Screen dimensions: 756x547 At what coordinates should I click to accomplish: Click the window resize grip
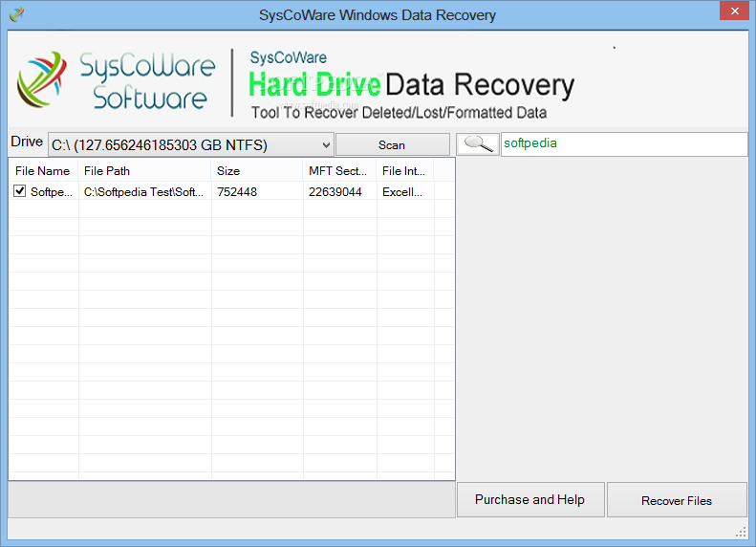click(741, 532)
